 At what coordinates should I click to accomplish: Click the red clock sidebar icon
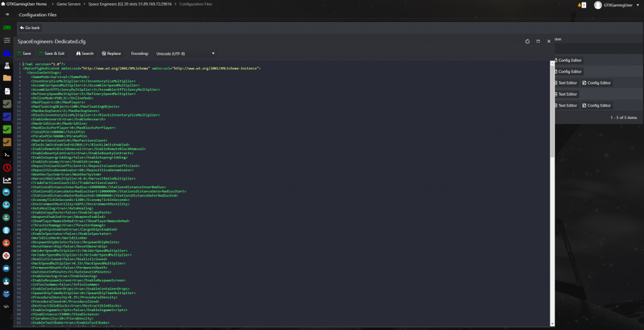point(7,168)
